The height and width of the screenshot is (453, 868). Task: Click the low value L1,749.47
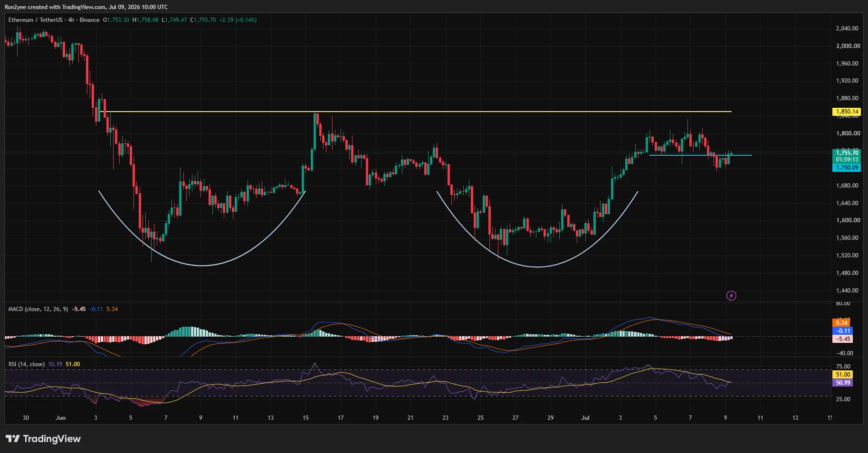pyautogui.click(x=174, y=20)
